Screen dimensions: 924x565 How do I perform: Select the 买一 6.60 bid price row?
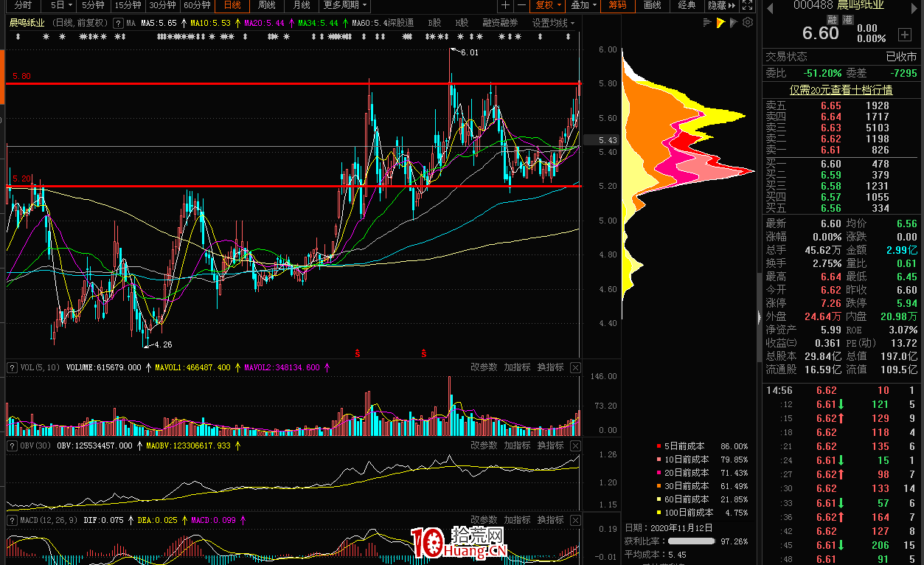(x=841, y=164)
